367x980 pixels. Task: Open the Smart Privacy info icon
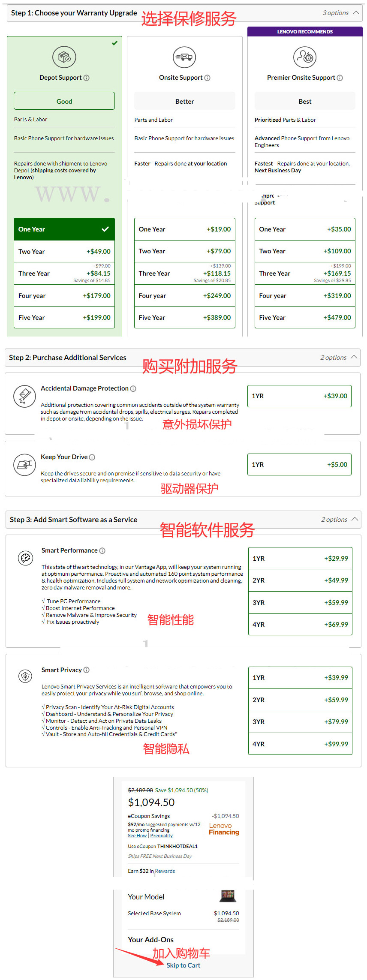click(87, 670)
